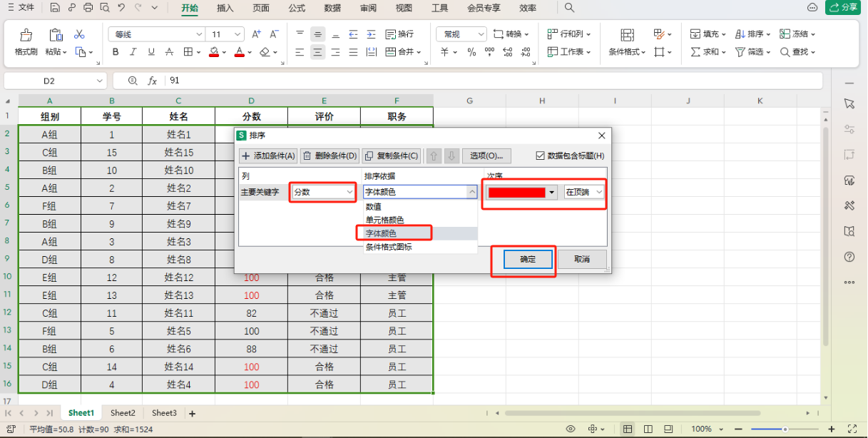
Task: Click 添加条件(A) button
Action: point(268,156)
